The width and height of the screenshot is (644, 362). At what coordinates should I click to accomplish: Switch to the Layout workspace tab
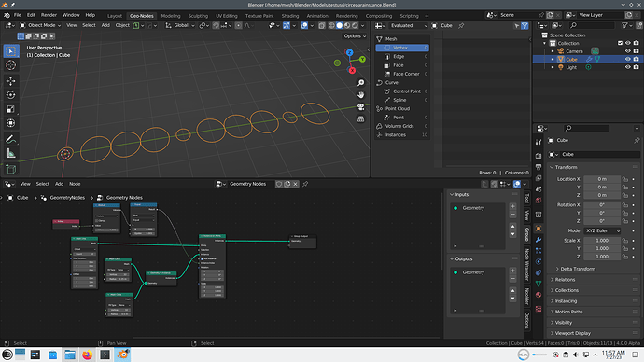point(115,16)
